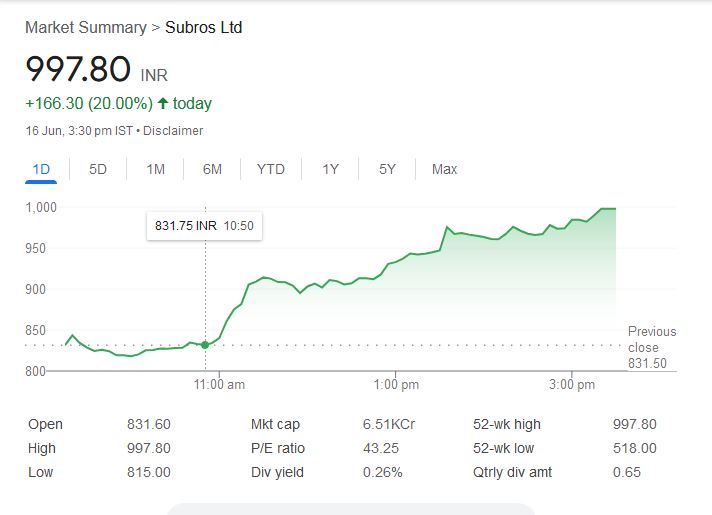Click the green up arrow icon
The height and width of the screenshot is (515, 712).
tap(163, 103)
